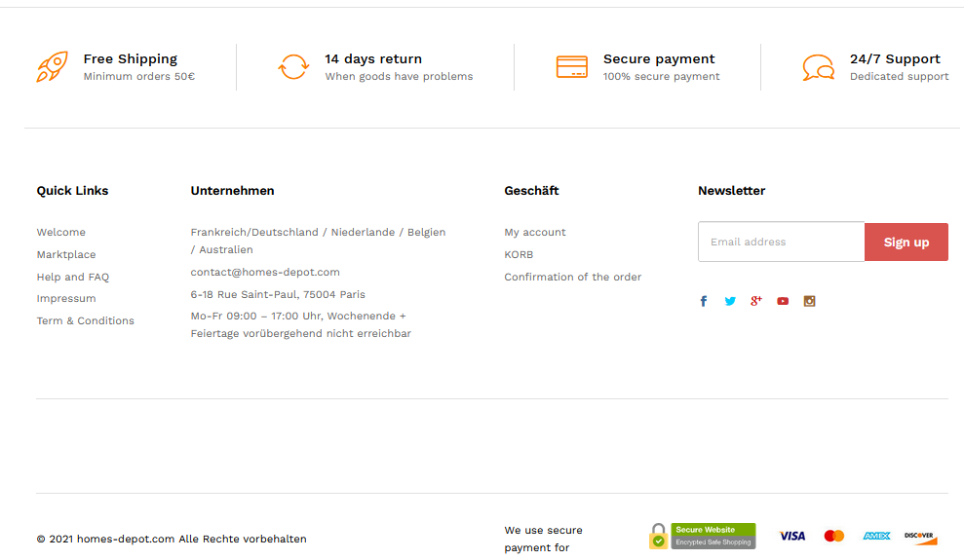Click the Mo-Fr 09:00 – 17:00 opening hours text
The height and width of the screenshot is (560, 964).
300,324
